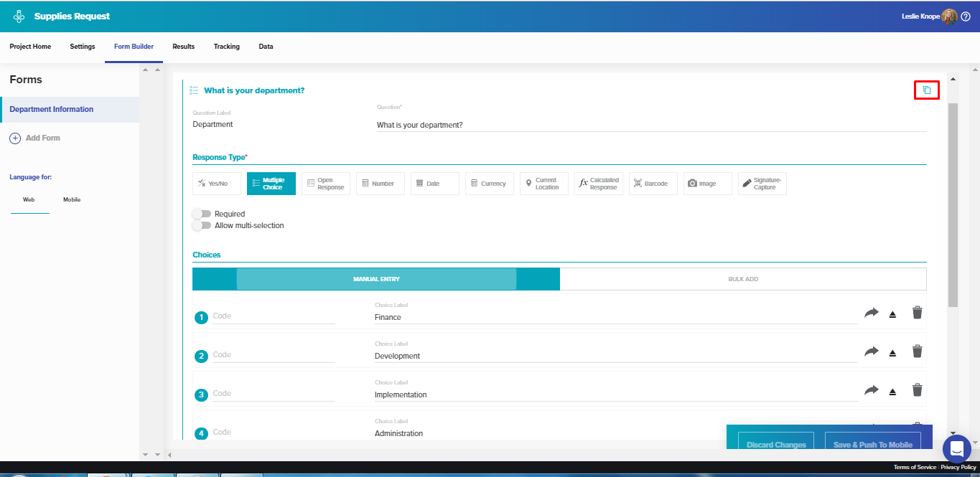Viewport: 980px width, 477px height.
Task: Delete the Finance choice
Action: [x=917, y=313]
